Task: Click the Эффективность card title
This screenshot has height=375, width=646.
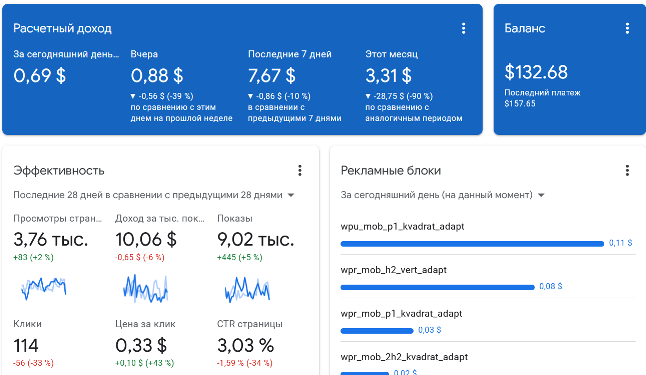Action: click(59, 171)
